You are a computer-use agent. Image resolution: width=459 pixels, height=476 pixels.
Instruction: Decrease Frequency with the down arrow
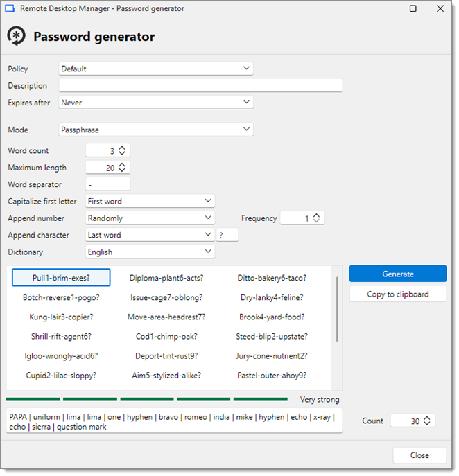click(317, 221)
